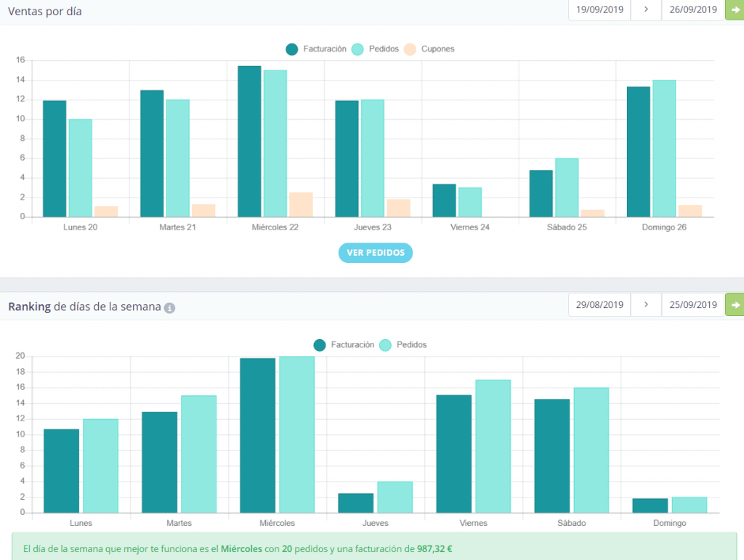Click the Domingo 26 Pedidos bar
Viewport: 744px width, 560px height.
tap(664, 148)
